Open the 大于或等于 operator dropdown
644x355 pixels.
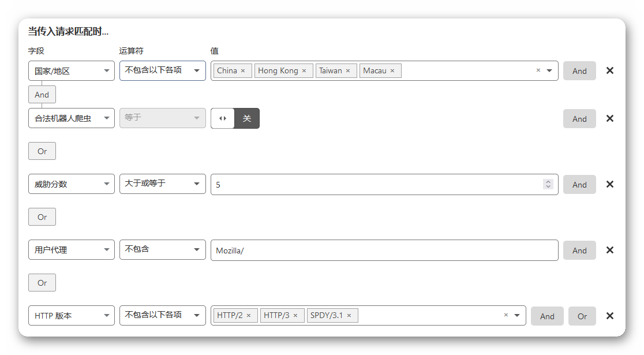(x=162, y=184)
